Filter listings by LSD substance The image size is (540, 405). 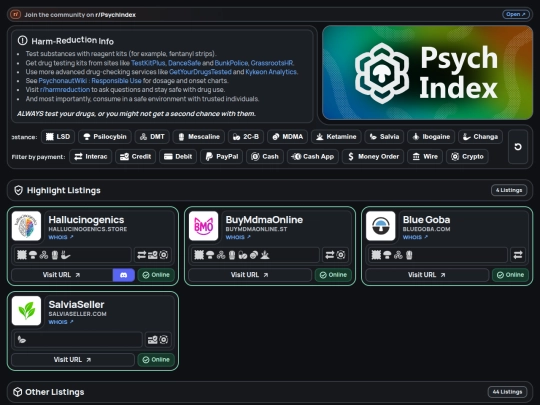(x=58, y=137)
